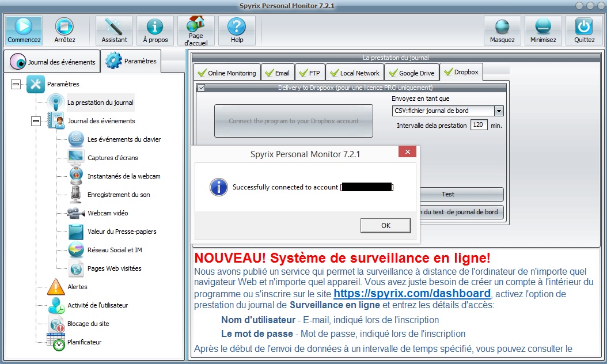Select Captures d'écrans in the tree
This screenshot has height=364, width=607.
pos(113,158)
